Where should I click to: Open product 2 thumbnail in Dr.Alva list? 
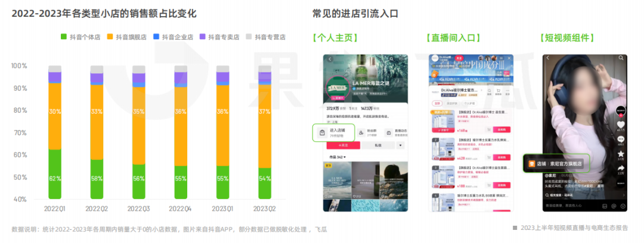[x=443, y=149]
